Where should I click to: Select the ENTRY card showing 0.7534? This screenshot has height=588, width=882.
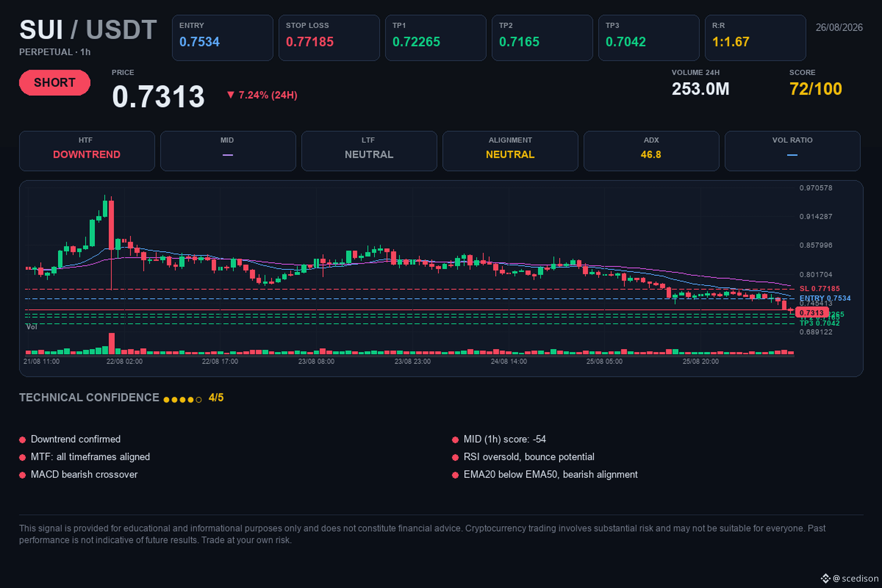(222, 38)
